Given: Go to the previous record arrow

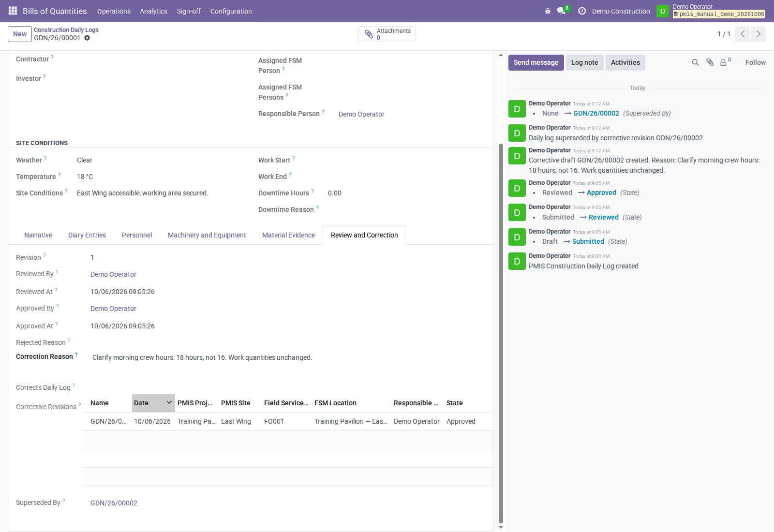Looking at the screenshot, I should click(x=743, y=34).
